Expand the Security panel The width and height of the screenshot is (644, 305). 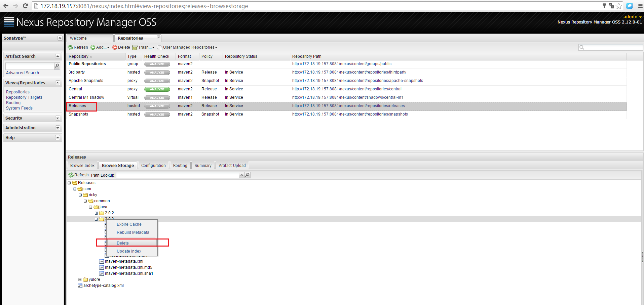pos(58,118)
